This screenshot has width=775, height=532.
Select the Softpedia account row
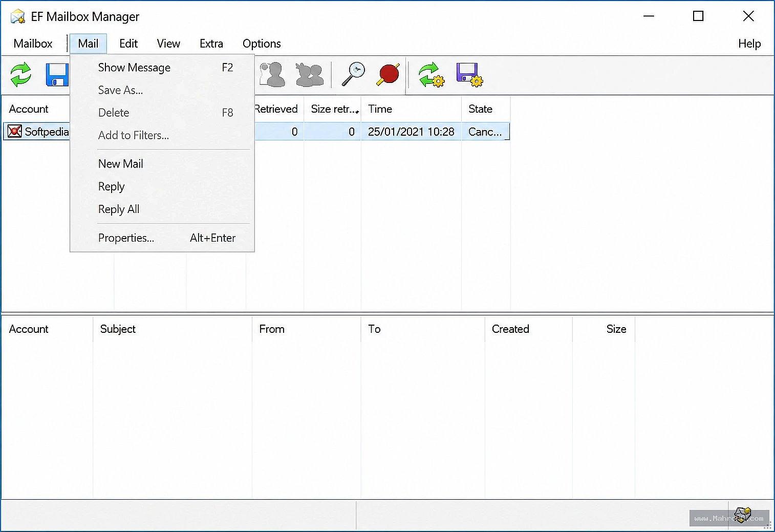256,132
